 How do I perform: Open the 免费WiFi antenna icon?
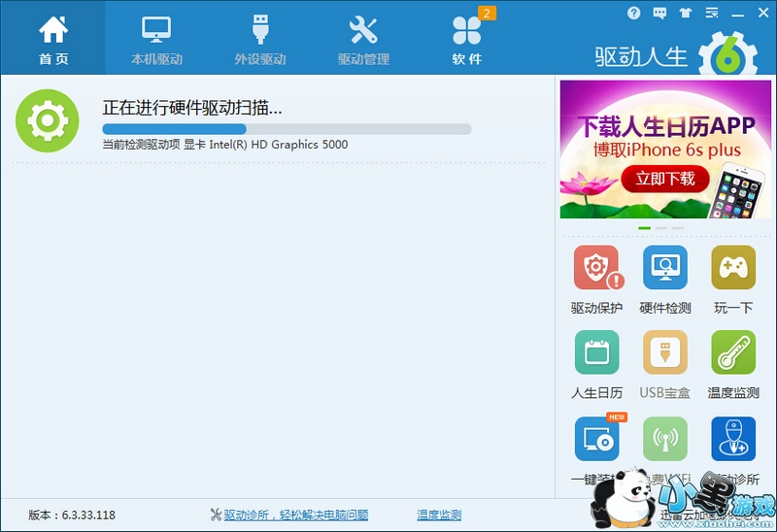pyautogui.click(x=665, y=439)
